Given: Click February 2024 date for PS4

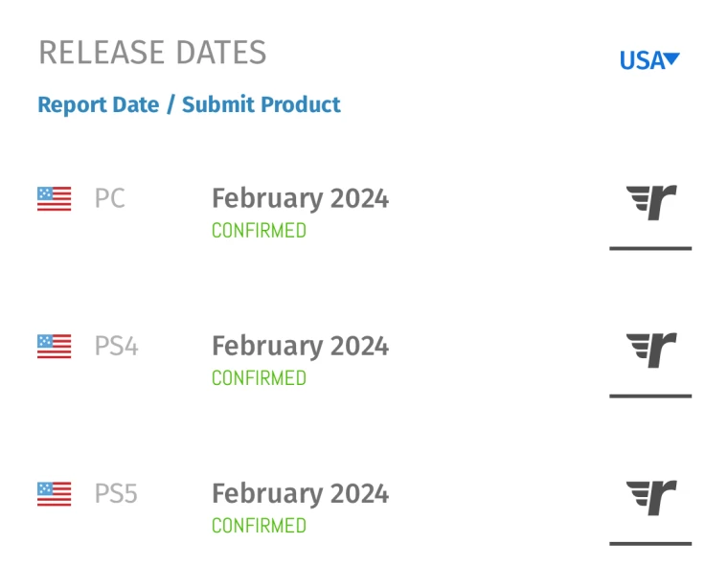Looking at the screenshot, I should coord(301,347).
